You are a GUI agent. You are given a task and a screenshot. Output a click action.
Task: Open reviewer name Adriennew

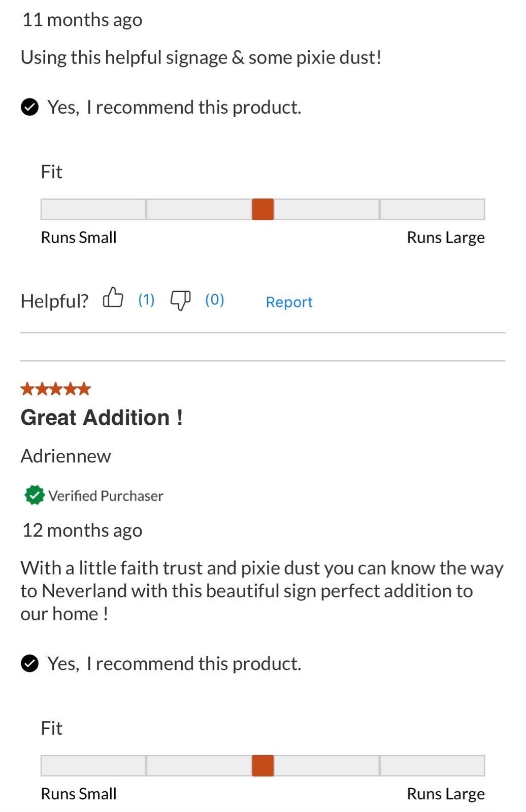pyautogui.click(x=65, y=456)
